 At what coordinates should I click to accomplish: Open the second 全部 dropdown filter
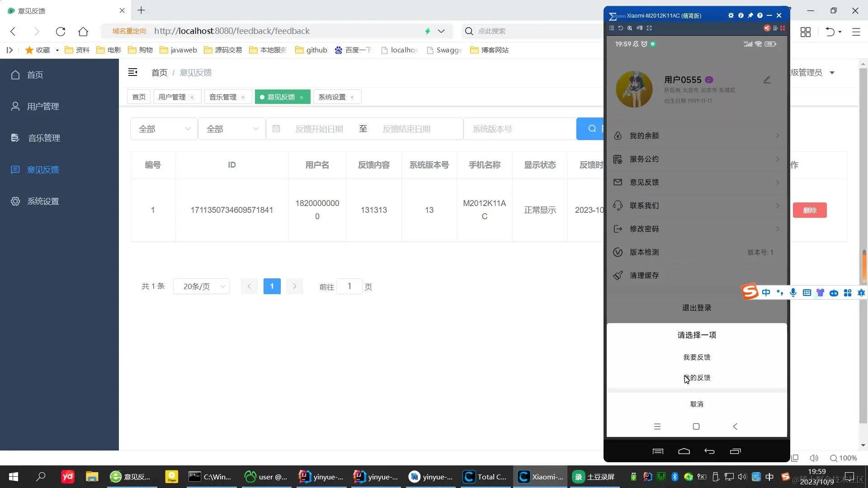(x=231, y=129)
